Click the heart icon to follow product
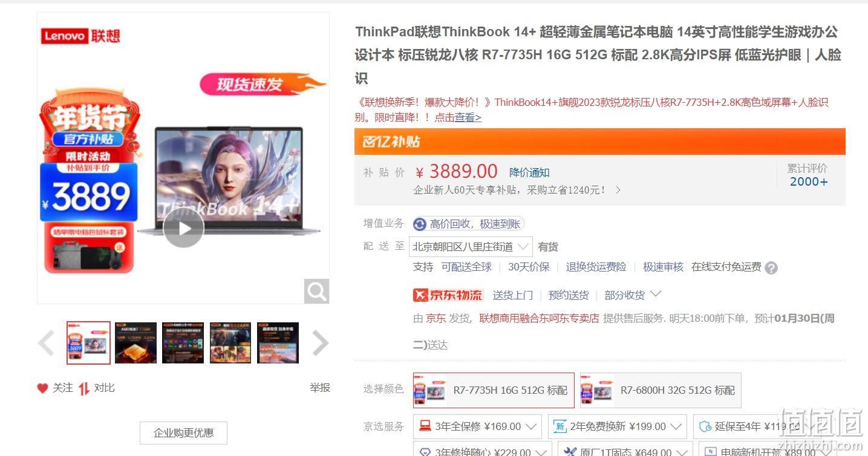The width and height of the screenshot is (868, 456). [42, 388]
